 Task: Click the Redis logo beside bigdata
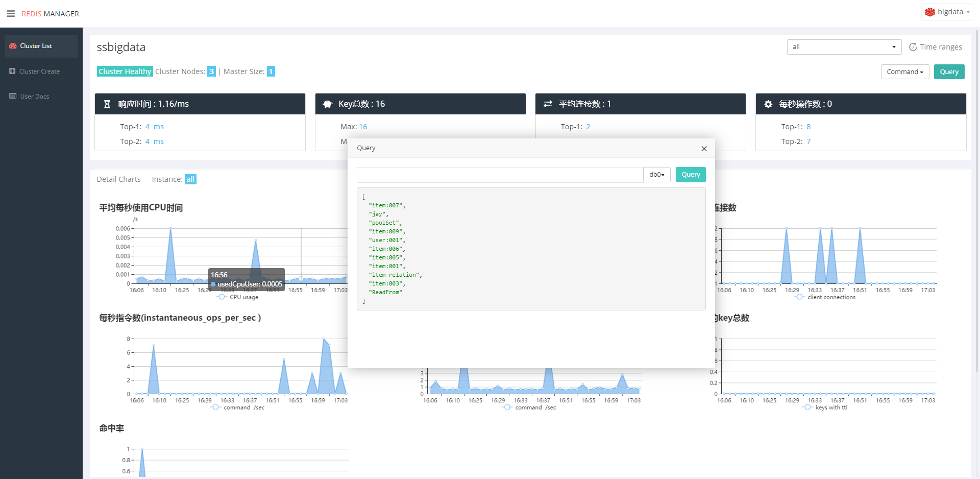930,12
